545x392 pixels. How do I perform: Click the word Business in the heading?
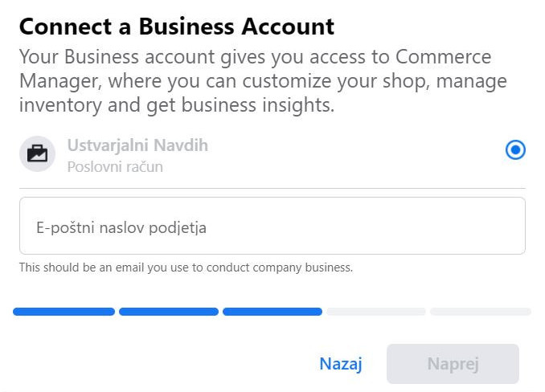[186, 27]
